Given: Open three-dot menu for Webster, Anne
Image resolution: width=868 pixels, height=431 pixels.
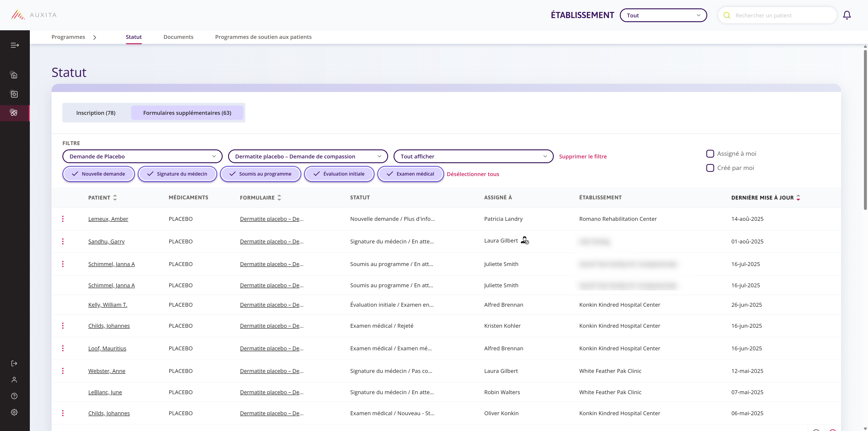Looking at the screenshot, I should tap(63, 371).
